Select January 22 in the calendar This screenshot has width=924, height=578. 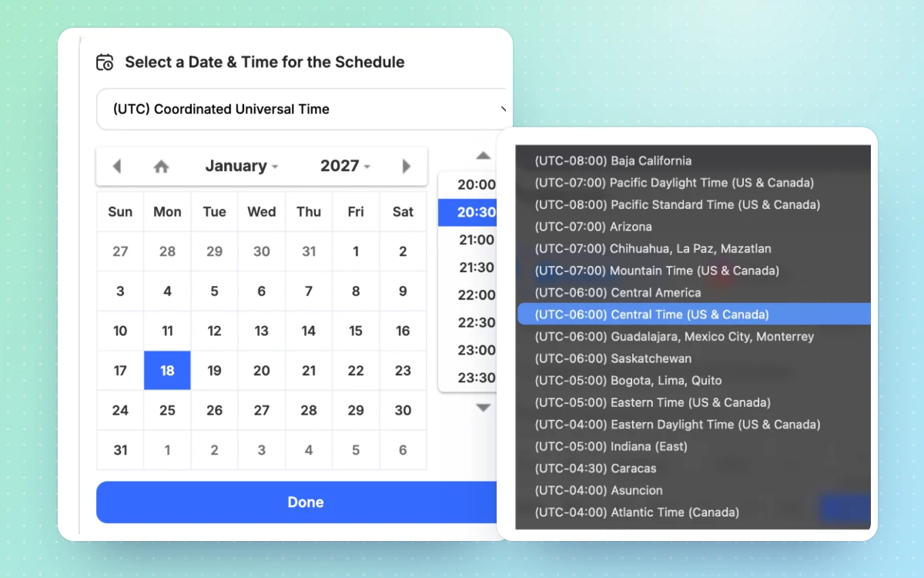pyautogui.click(x=356, y=371)
